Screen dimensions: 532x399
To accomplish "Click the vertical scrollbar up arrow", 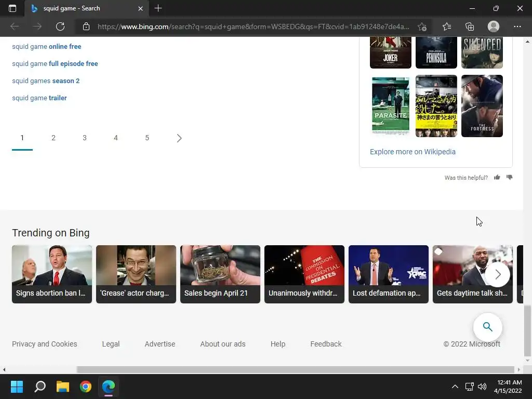I will coord(527,42).
